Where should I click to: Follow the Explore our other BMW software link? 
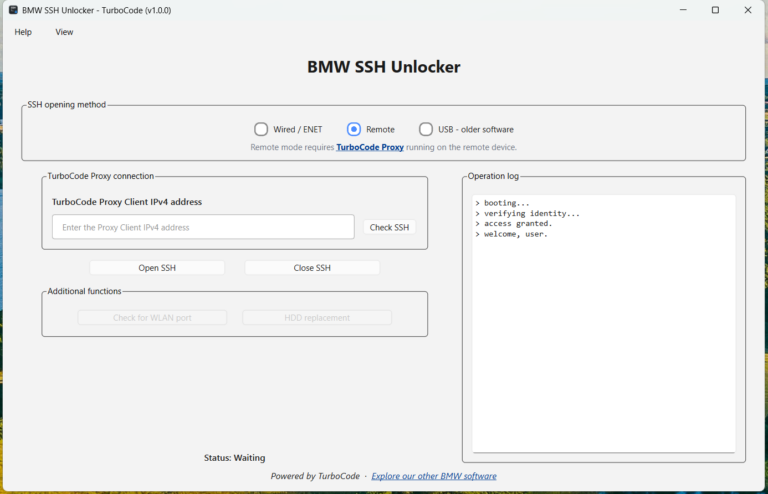tap(434, 476)
